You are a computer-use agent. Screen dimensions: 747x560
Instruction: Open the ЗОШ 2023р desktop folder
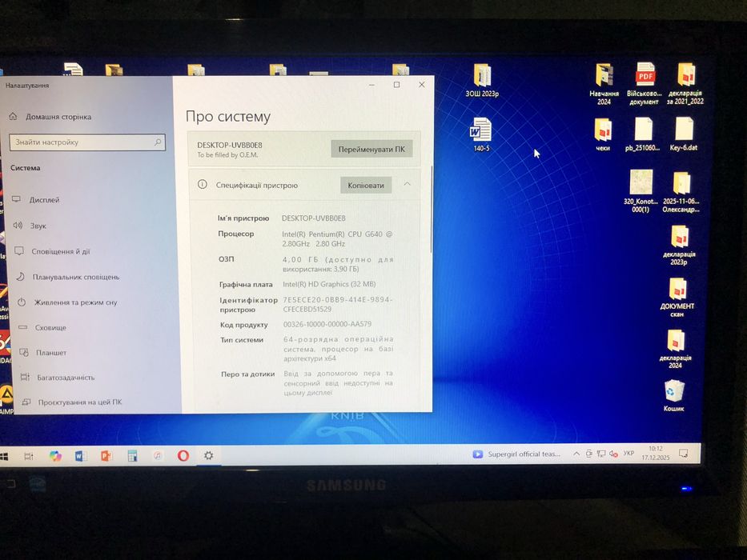pyautogui.click(x=482, y=80)
